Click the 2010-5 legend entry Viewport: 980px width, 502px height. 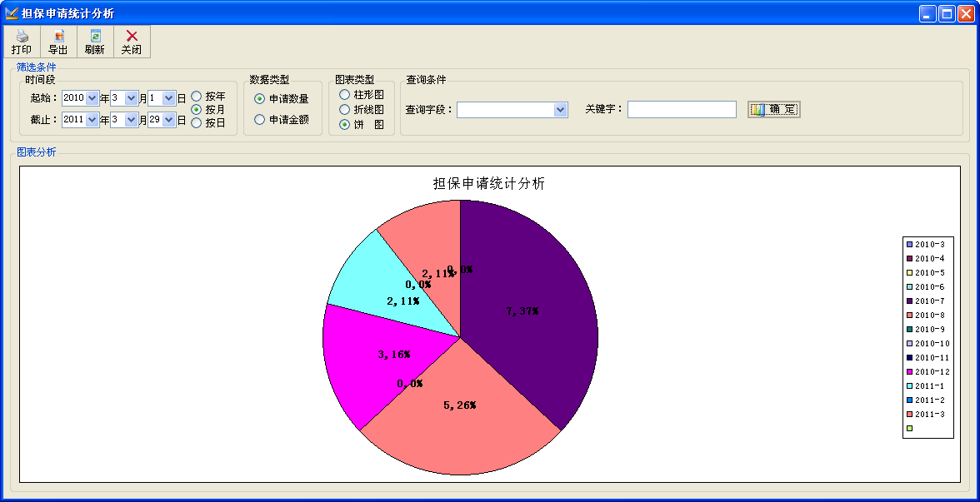926,273
